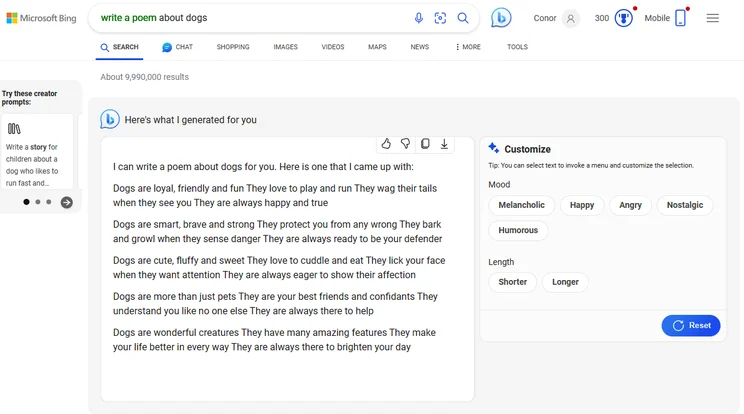Click 'Dogs are cute, fluffy and sweet' stanza
The width and height of the screenshot is (744, 414).
pos(279,267)
